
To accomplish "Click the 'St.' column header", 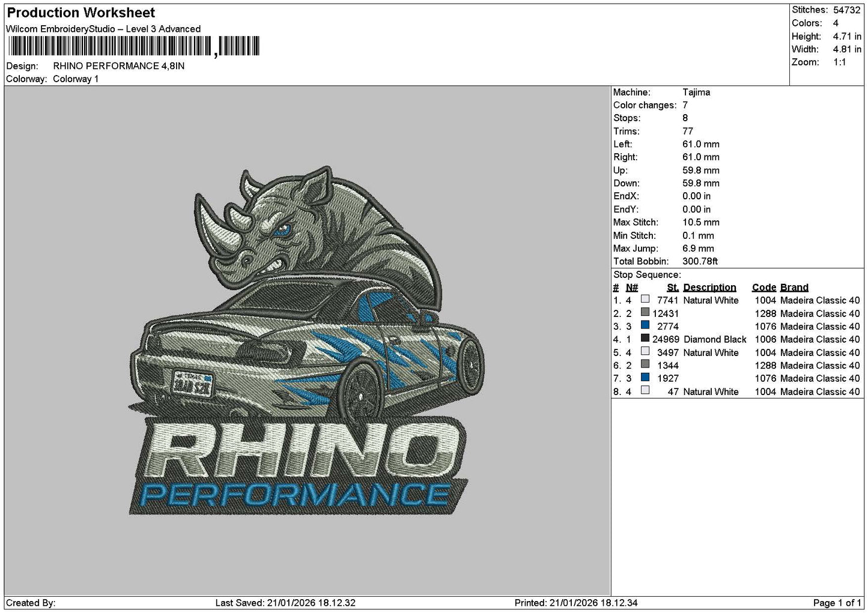I will click(x=673, y=288).
